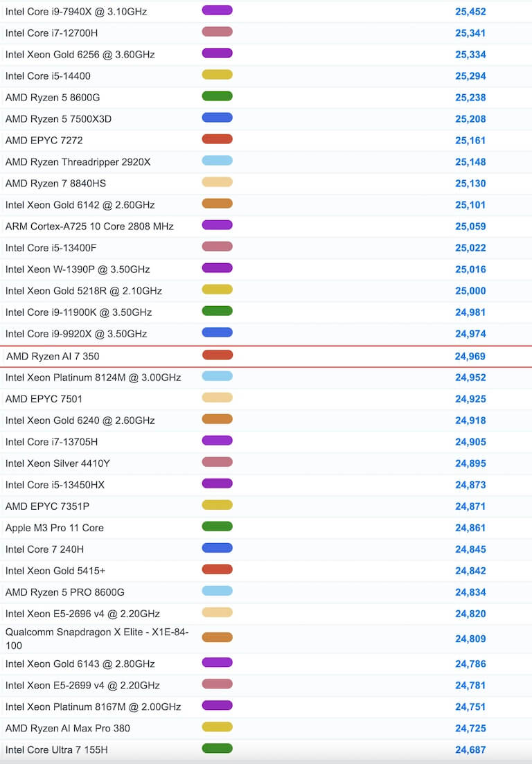Open the highlighted AMD Ryzen AI 7 350 entry
The width and height of the screenshot is (532, 764).
coord(53,356)
